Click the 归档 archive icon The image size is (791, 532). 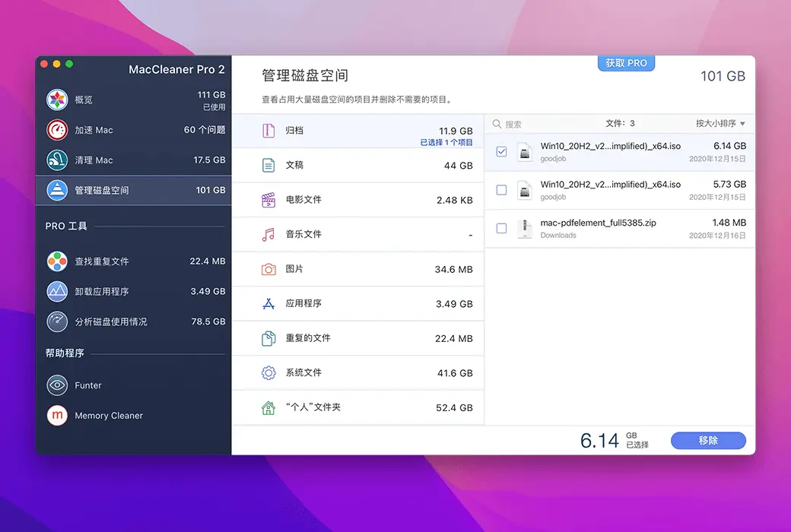coord(268,131)
